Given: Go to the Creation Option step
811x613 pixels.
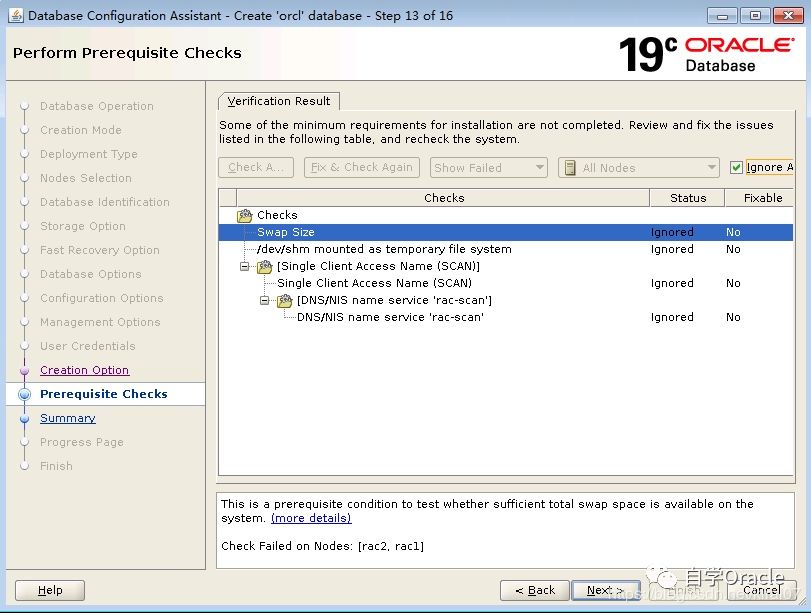Looking at the screenshot, I should [85, 370].
